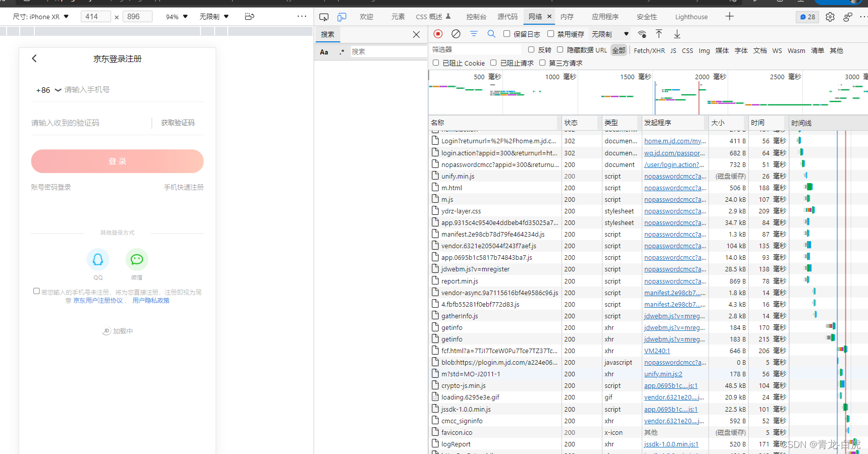Close the Network tab
Viewport: 868px width, 454px height.
pos(549,17)
